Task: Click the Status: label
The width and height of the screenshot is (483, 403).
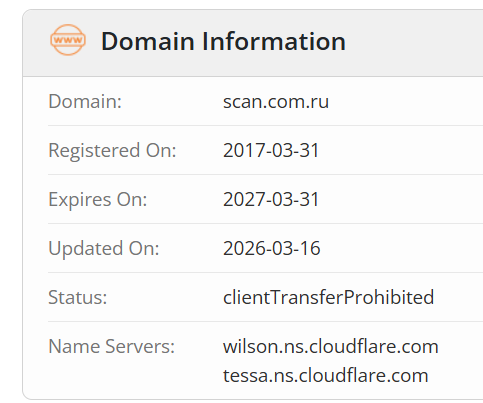Action: (78, 297)
